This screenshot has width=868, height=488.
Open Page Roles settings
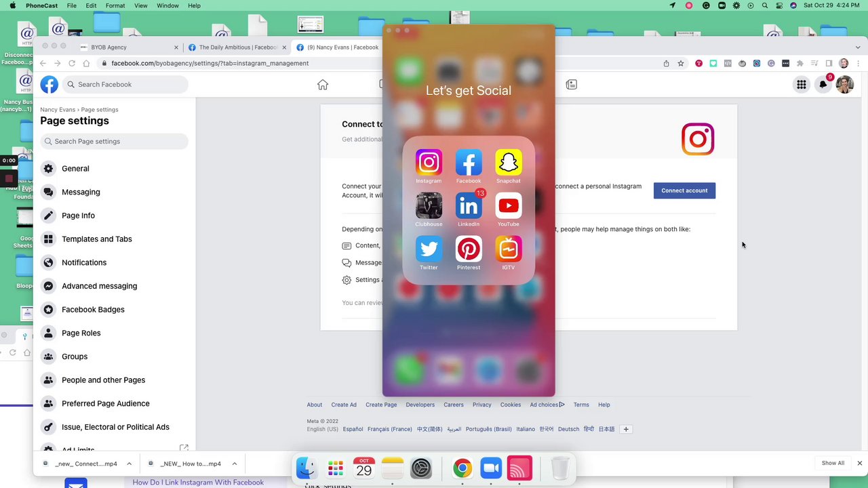click(114, 333)
